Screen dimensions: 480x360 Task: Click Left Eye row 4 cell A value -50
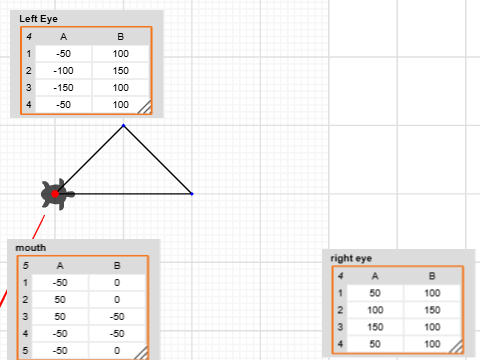pos(63,105)
